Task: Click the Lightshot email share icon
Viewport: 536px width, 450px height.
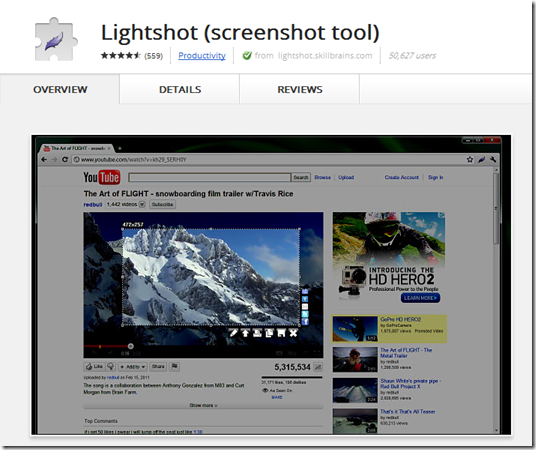Action: 305,306
